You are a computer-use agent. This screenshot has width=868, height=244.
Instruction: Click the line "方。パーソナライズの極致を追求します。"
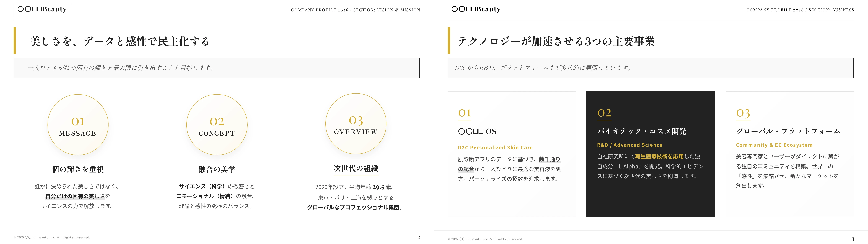[x=509, y=179]
